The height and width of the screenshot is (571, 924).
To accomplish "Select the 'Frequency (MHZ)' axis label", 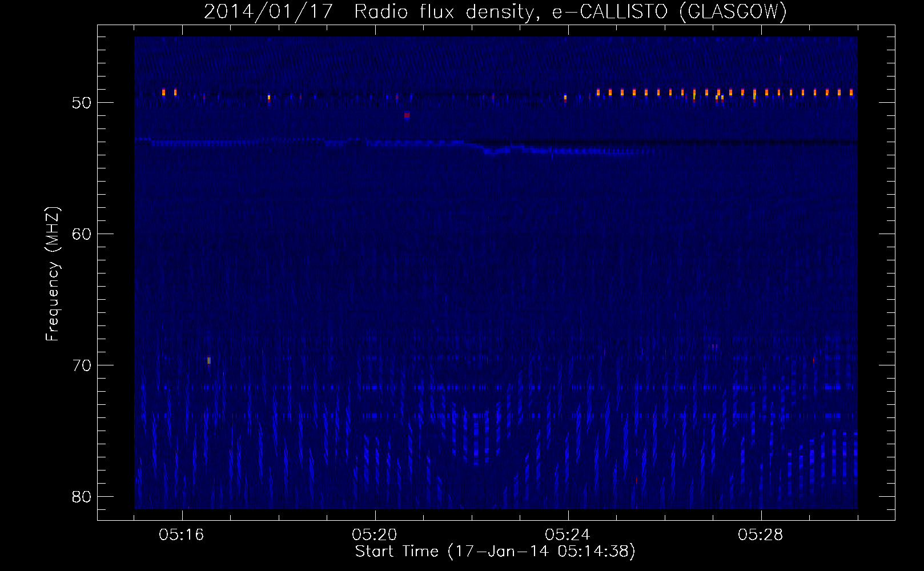I will [52, 274].
